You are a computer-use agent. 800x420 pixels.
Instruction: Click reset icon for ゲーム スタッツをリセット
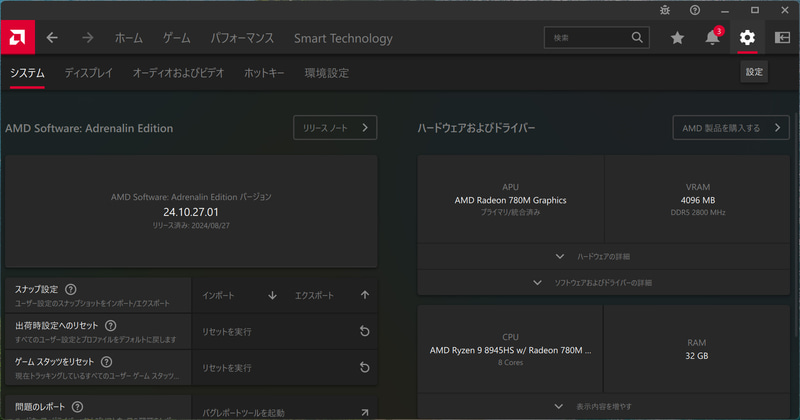click(x=364, y=367)
